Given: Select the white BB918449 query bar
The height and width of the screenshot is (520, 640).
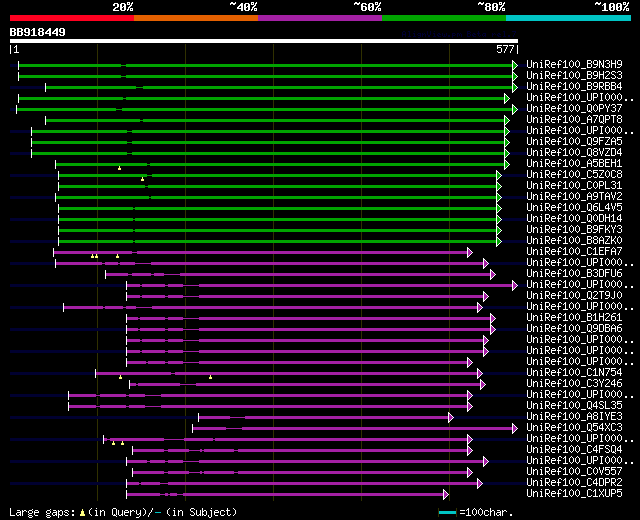Looking at the screenshot, I should tap(264, 41).
